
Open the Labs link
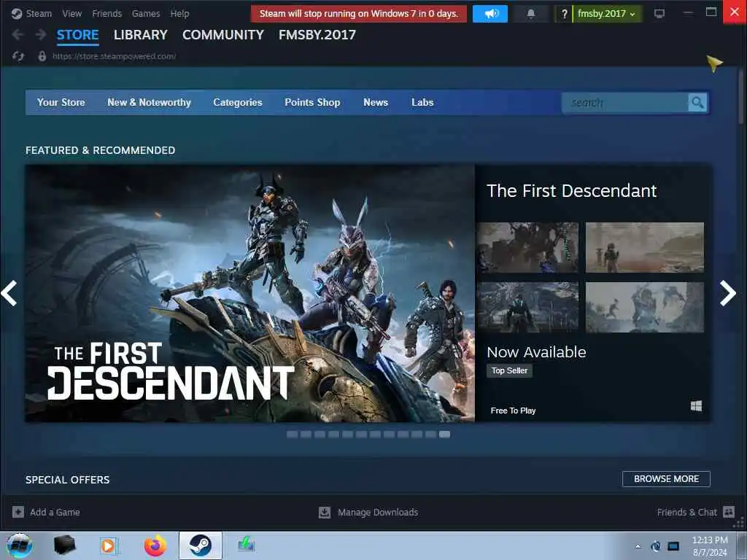pyautogui.click(x=422, y=102)
